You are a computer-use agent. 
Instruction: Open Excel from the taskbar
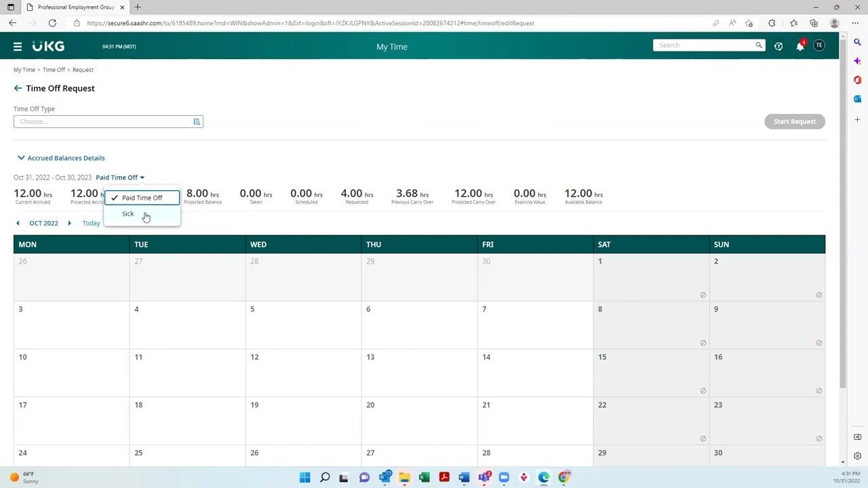coord(425,477)
